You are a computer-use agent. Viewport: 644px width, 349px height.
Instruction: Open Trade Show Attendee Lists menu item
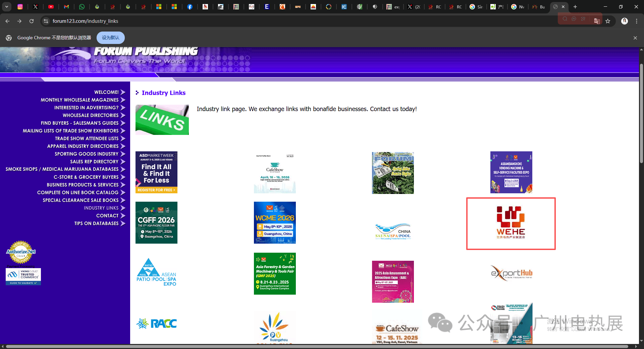[87, 139]
